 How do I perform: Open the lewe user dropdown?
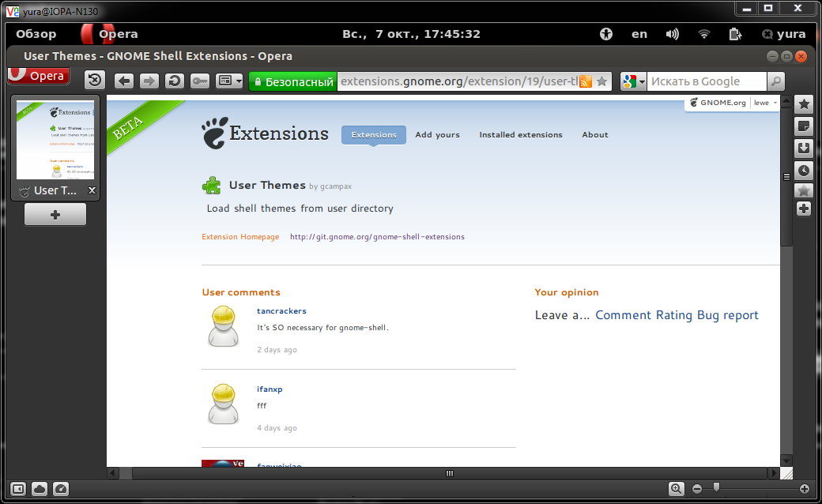point(765,103)
